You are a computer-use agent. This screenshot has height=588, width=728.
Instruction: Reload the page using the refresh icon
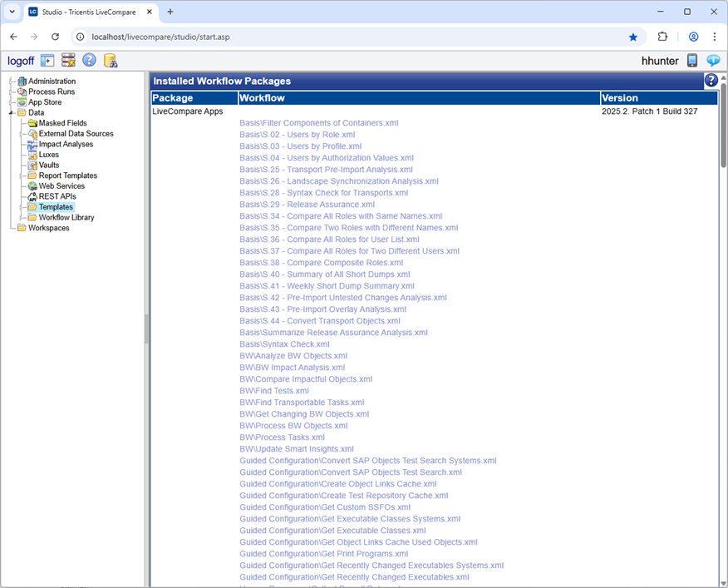[55, 37]
